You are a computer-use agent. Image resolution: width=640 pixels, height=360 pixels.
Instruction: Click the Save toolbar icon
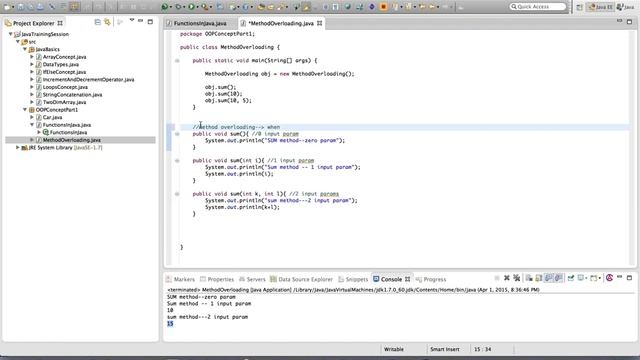(20, 7)
